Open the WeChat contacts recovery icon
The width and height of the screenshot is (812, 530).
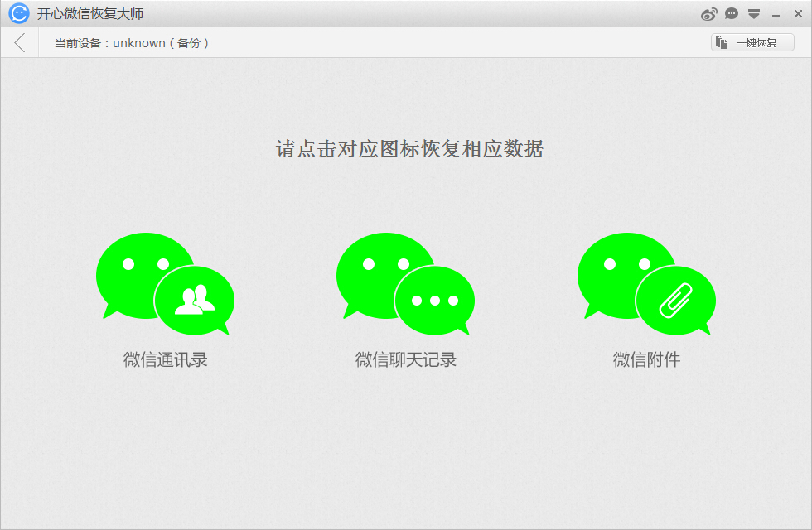pos(165,283)
